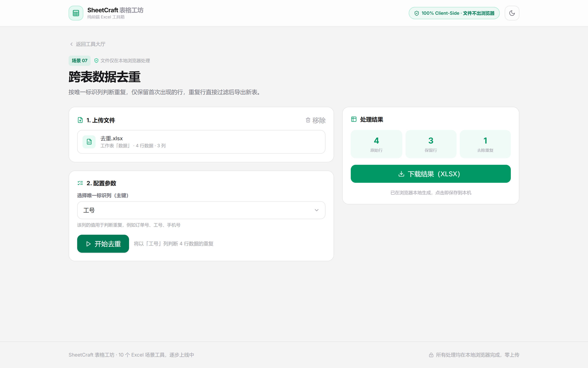588x368 pixels.
Task: Click the 去重.xlsx file document icon
Action: tap(89, 142)
